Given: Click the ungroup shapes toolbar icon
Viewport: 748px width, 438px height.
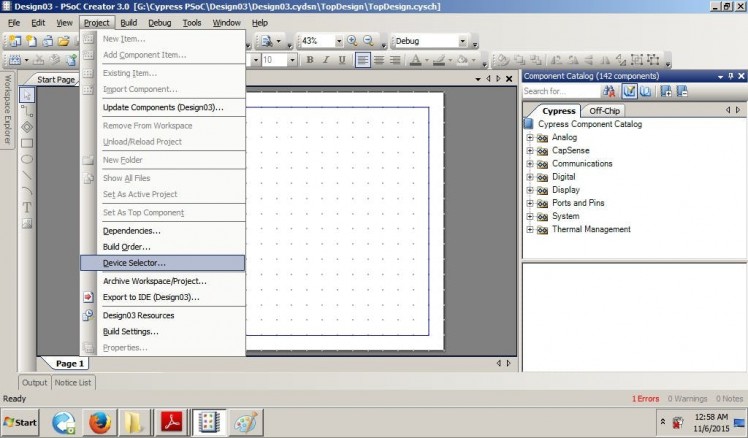Looking at the screenshot, I should [x=653, y=60].
